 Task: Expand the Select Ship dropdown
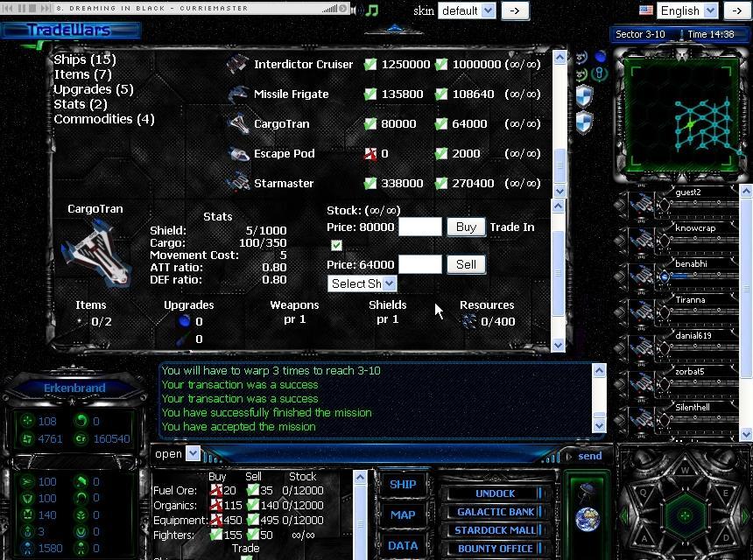pyautogui.click(x=362, y=283)
